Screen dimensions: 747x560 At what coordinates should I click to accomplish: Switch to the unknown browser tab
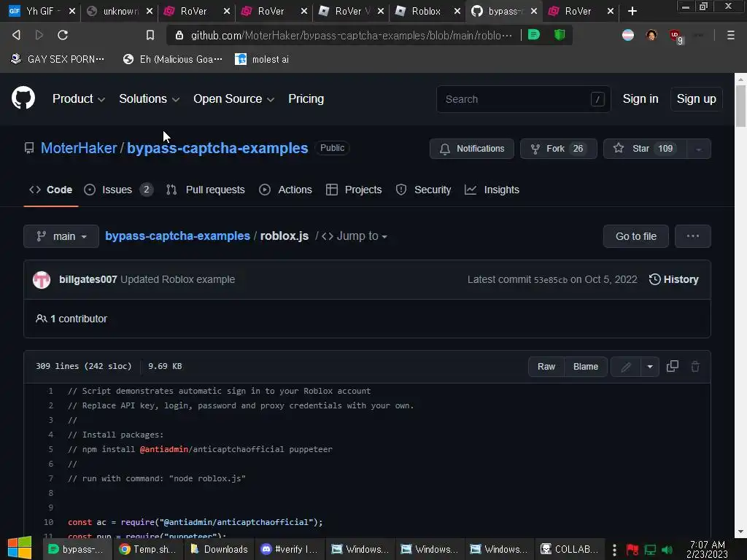[x=119, y=11]
